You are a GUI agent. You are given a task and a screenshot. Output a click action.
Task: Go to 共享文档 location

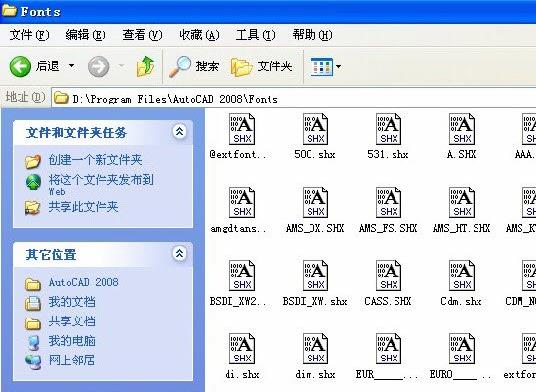pyautogui.click(x=72, y=321)
